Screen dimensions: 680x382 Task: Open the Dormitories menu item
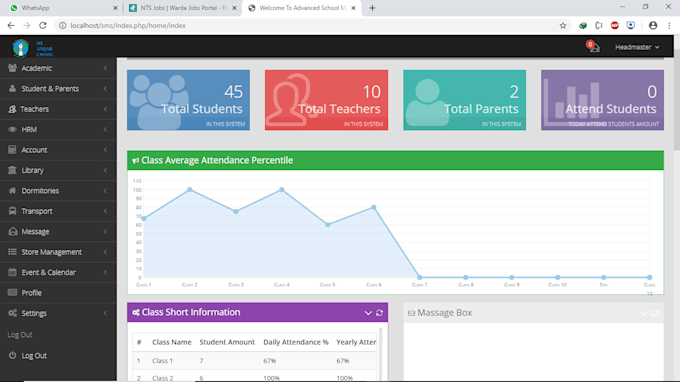(58, 191)
